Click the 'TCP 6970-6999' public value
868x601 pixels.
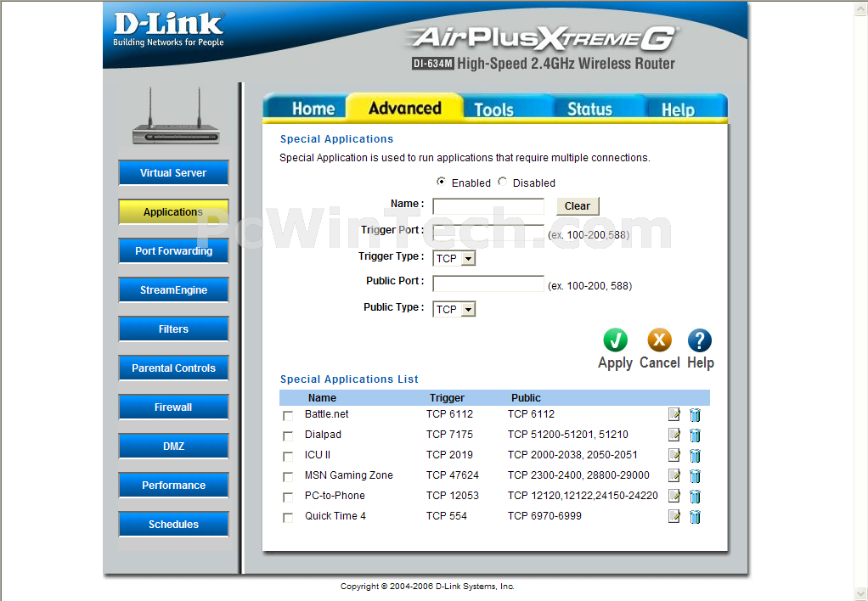pyautogui.click(x=544, y=516)
